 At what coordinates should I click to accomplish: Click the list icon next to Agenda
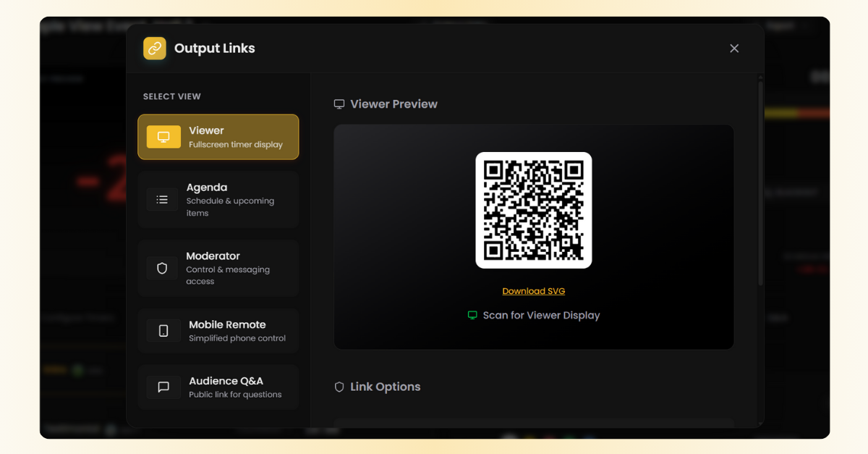(162, 199)
